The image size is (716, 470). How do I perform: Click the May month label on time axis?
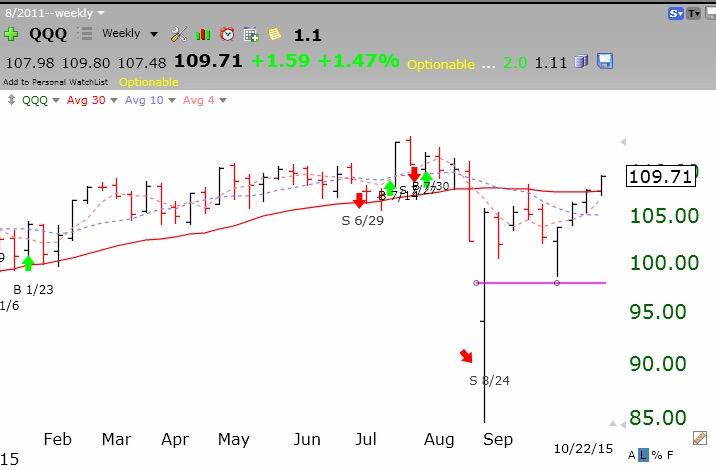[x=234, y=439]
